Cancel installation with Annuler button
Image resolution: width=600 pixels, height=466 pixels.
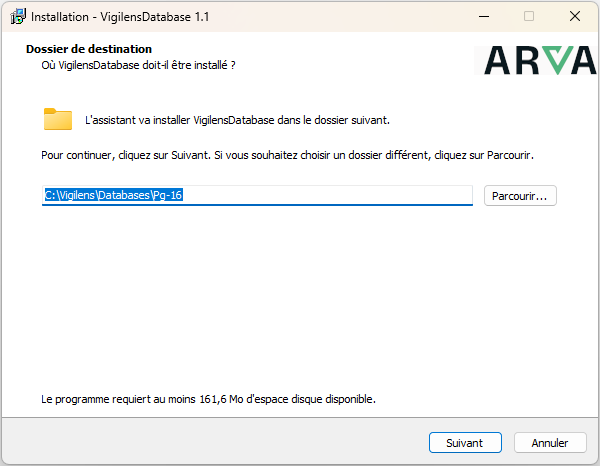point(550,443)
